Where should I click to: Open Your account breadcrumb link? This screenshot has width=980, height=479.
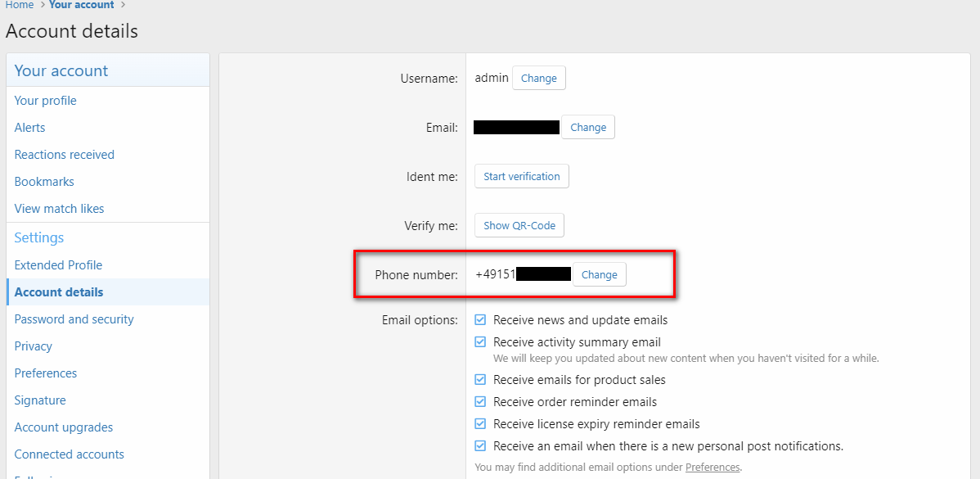pyautogui.click(x=82, y=5)
